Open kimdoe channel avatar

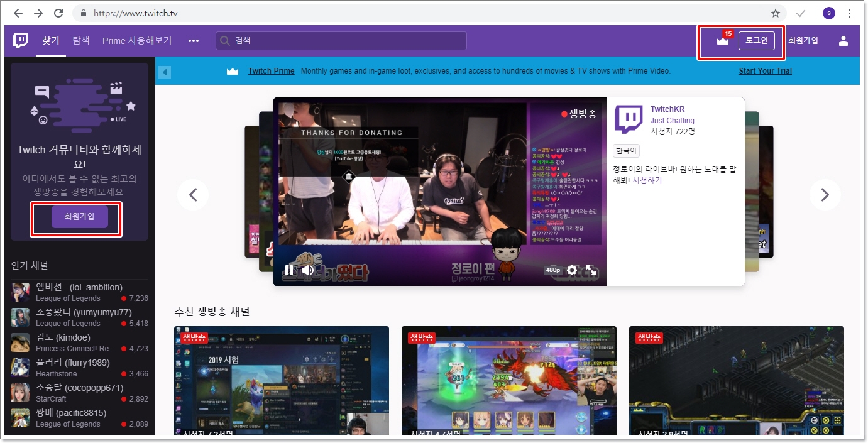(20, 342)
